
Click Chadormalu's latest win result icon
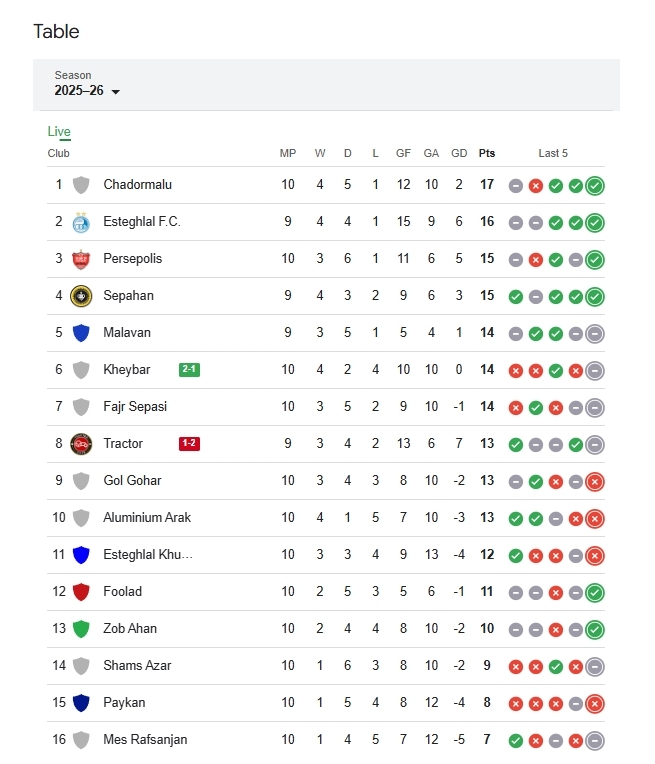click(x=595, y=185)
